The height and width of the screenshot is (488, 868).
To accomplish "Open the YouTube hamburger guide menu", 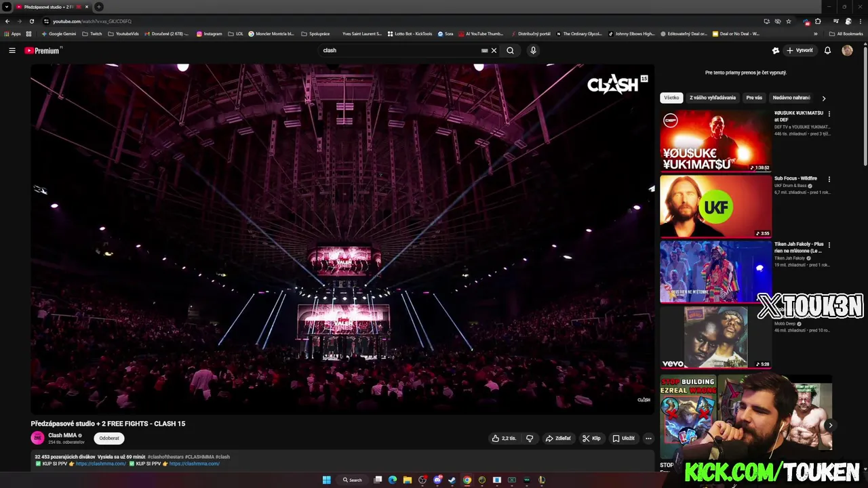I will pos(12,50).
